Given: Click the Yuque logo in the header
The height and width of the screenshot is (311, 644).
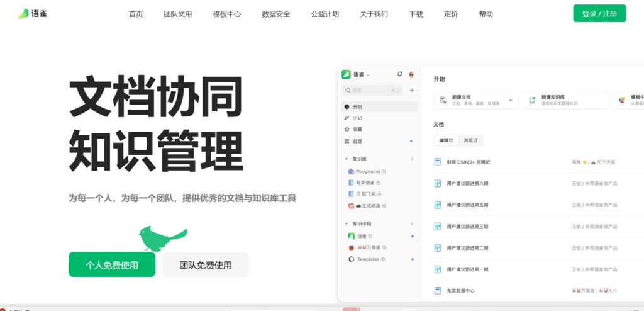Looking at the screenshot, I should 33,13.
